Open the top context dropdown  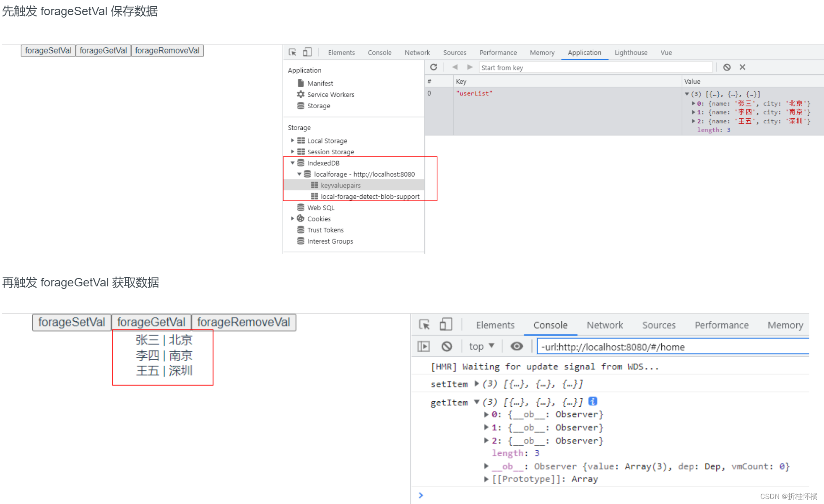[482, 346]
